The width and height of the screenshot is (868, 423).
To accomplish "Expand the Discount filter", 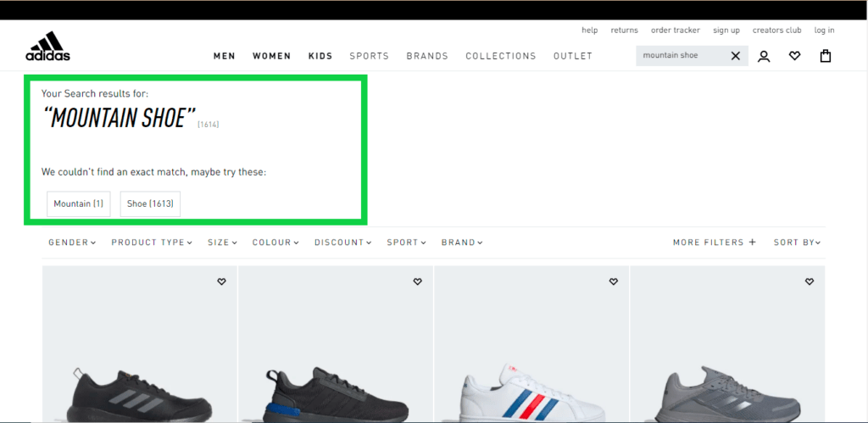I will [x=342, y=242].
